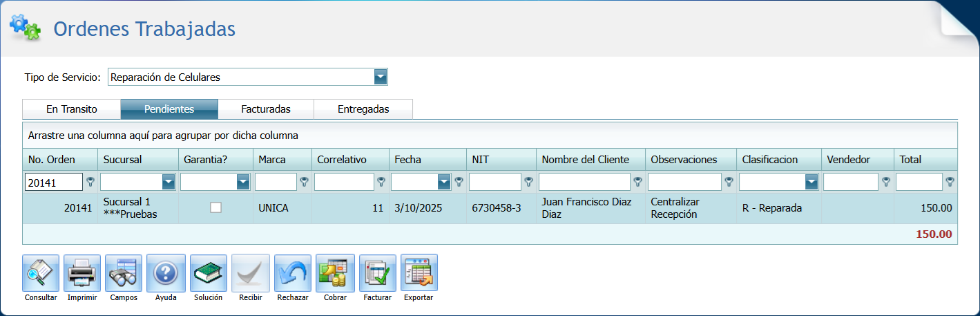The width and height of the screenshot is (980, 316).
Task: Click the Centralizar Recepción observation cell
Action: coord(691,208)
